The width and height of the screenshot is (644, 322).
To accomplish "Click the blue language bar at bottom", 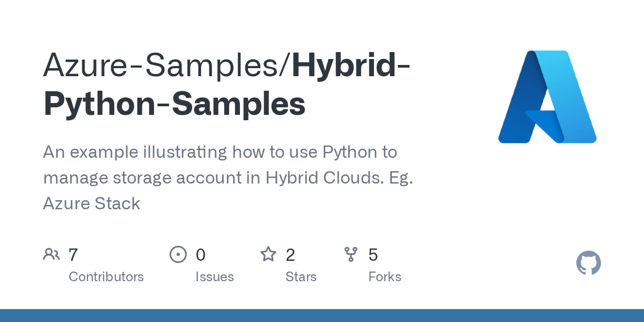I will tap(322, 316).
